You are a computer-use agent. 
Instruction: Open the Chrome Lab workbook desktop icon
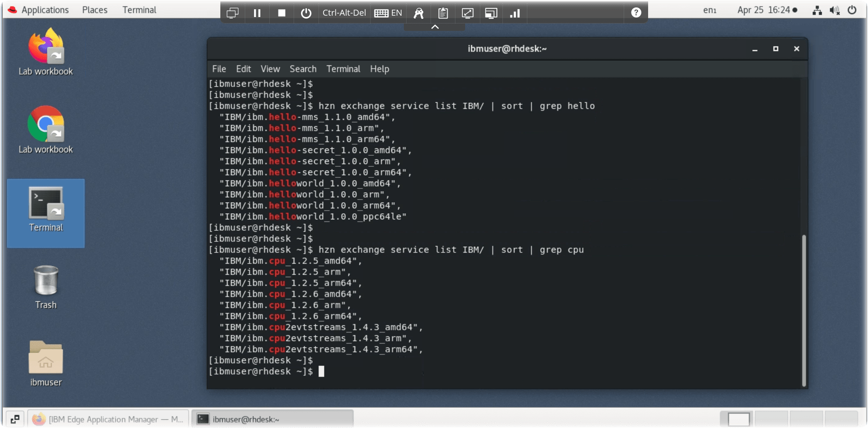click(x=46, y=129)
